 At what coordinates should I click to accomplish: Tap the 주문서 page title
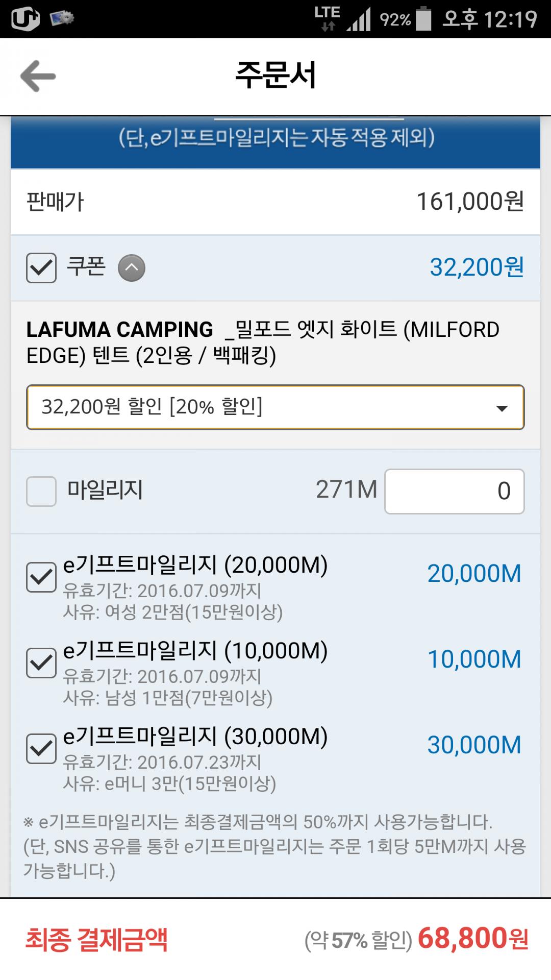coord(275,76)
